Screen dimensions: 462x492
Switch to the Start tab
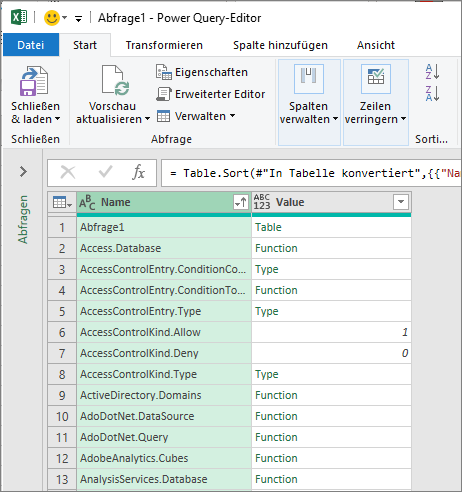[x=85, y=45]
